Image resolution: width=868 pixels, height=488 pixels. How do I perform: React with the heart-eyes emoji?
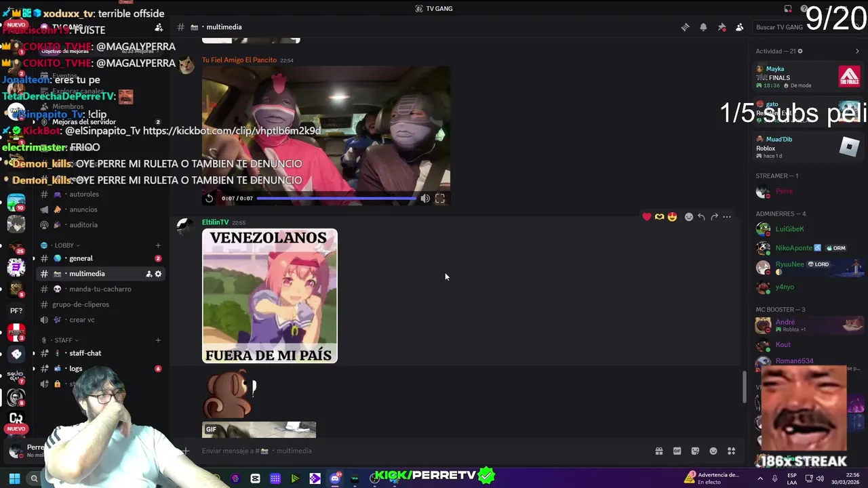(672, 217)
